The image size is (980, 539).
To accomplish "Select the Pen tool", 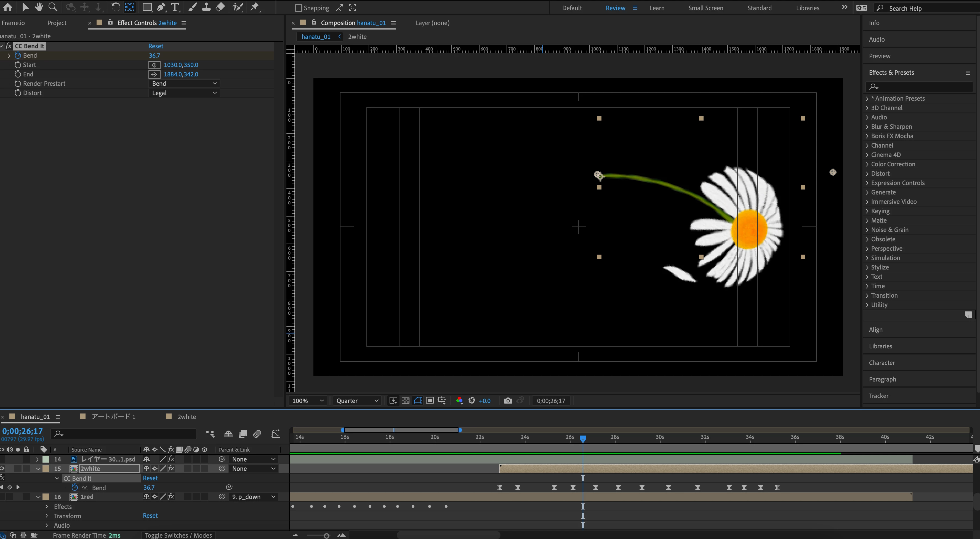I will tap(161, 7).
